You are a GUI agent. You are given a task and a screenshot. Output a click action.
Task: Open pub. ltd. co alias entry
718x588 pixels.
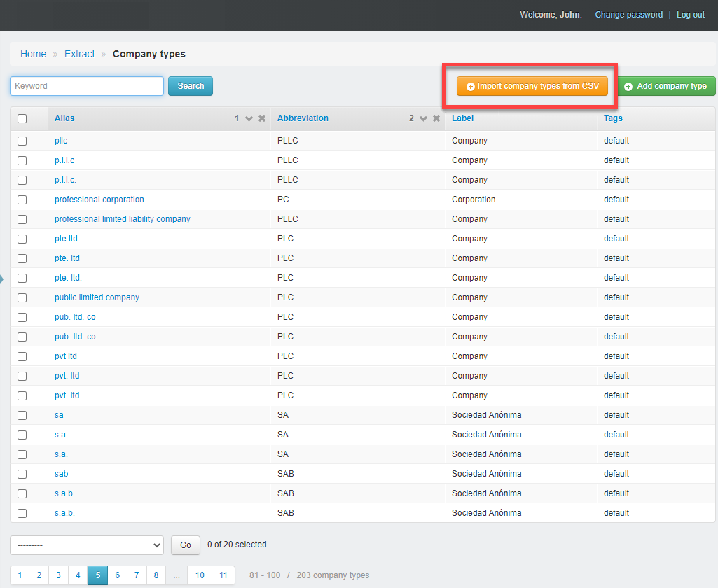coord(75,316)
